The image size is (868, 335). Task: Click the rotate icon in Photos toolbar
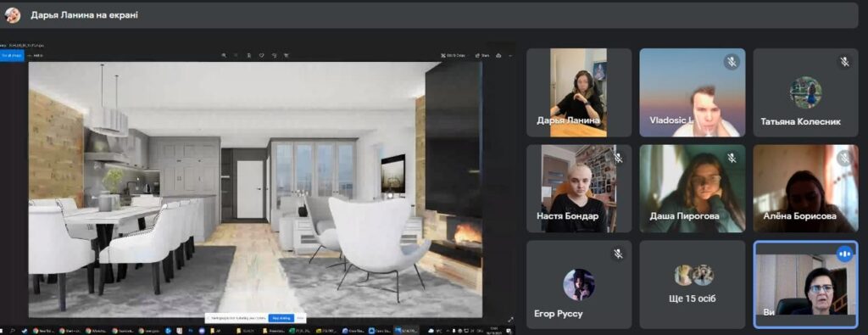pos(274,55)
